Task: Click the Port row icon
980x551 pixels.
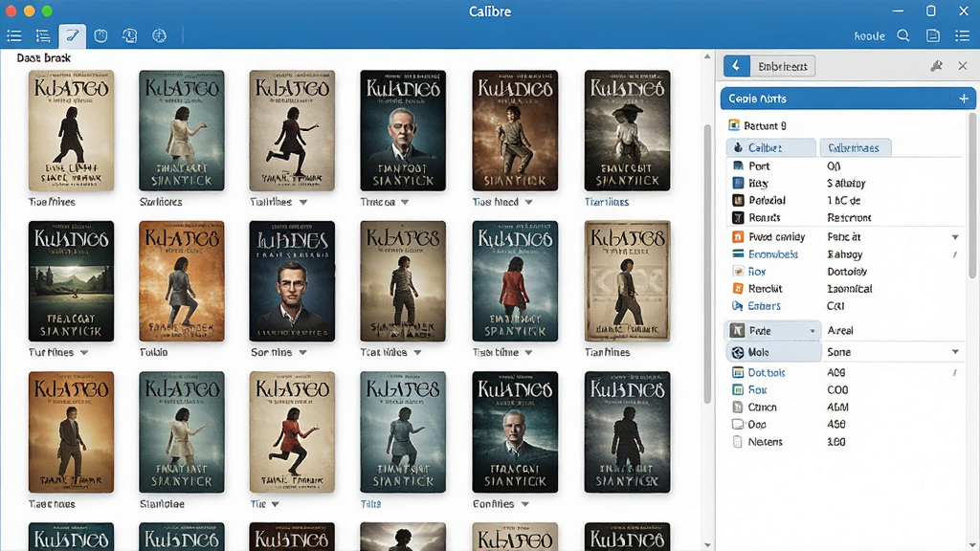Action: tap(738, 166)
